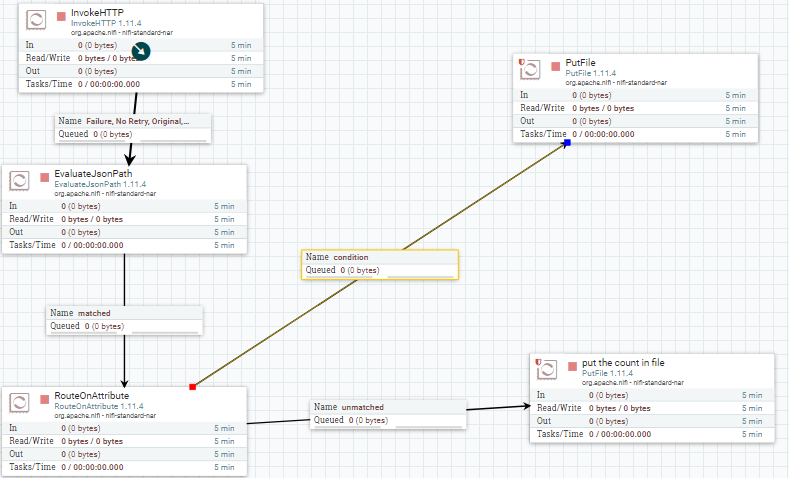Click the EvaluateJsonPath processor title
Viewport: 789px width, 478px height.
tap(93, 174)
